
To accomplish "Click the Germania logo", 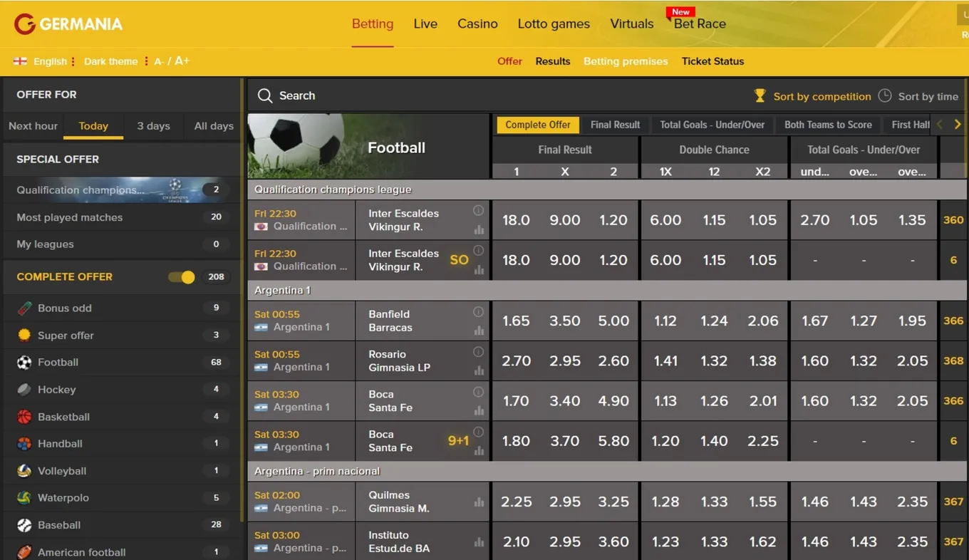I will [68, 24].
